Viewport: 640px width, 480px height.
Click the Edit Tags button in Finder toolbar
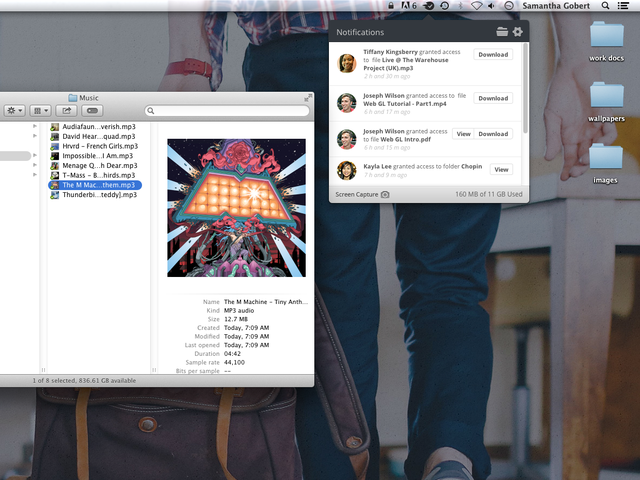coord(93,111)
